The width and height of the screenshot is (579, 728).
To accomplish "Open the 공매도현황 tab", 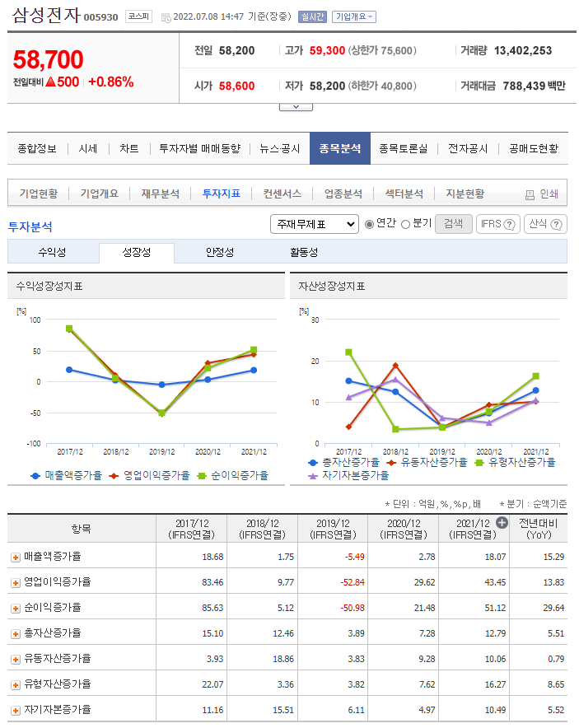I will click(x=534, y=148).
